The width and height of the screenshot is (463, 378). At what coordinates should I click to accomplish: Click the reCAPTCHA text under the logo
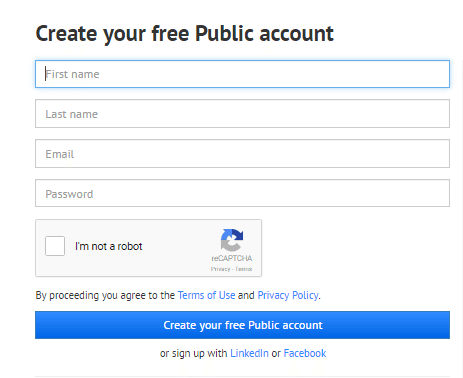click(x=232, y=258)
